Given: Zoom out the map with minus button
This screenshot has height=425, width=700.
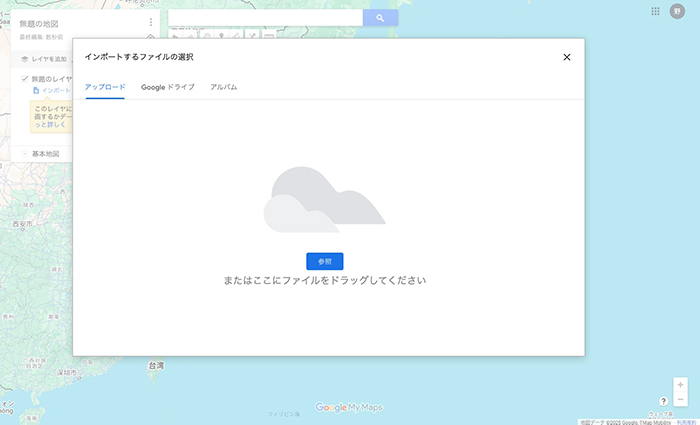Looking at the screenshot, I should [680, 399].
